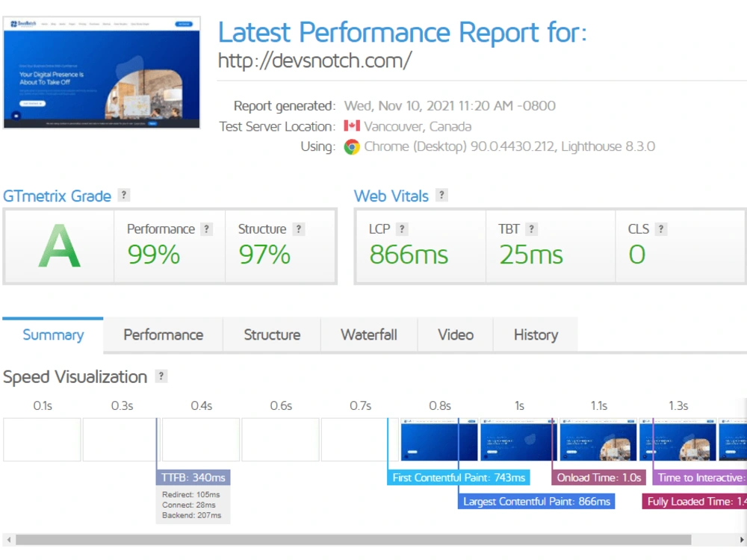Open the http://devsnotch.com/ URL link
Screen dimensions: 747x560
pyautogui.click(x=314, y=60)
